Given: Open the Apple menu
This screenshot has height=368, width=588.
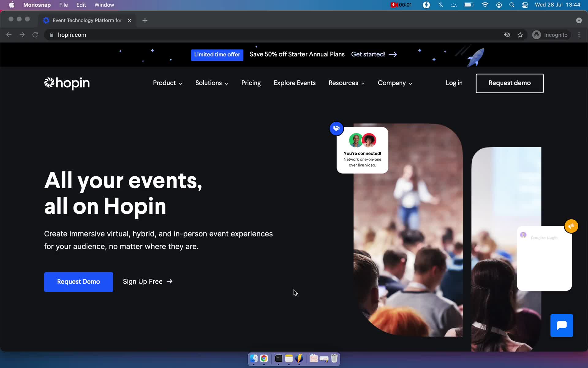Looking at the screenshot, I should coord(12,5).
